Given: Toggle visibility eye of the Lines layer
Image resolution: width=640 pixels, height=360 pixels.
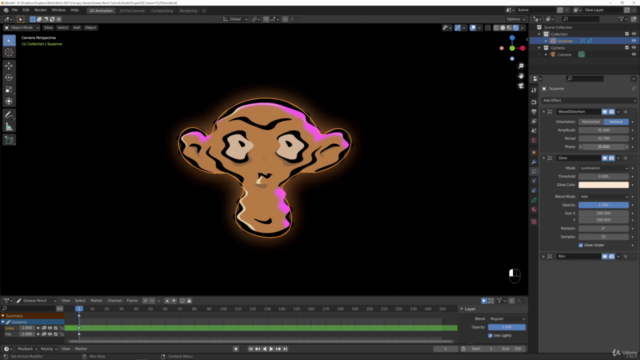Looking at the screenshot, I should pos(50,328).
